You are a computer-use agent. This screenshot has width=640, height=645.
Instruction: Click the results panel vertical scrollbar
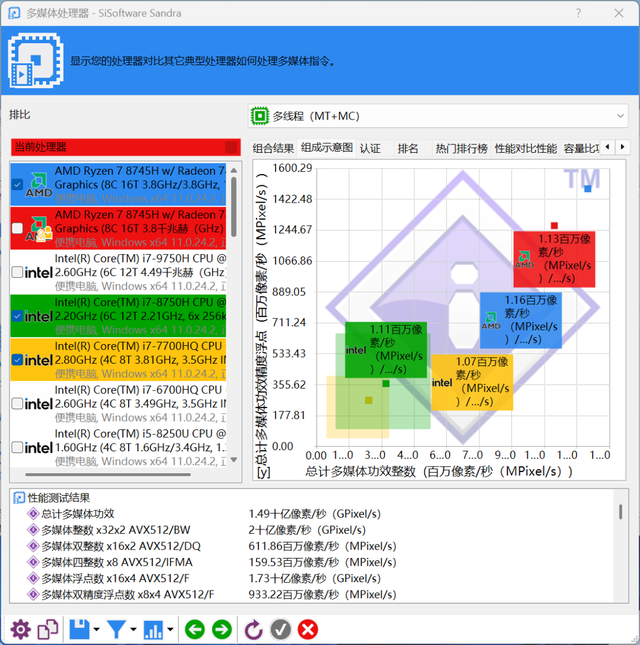[620, 512]
